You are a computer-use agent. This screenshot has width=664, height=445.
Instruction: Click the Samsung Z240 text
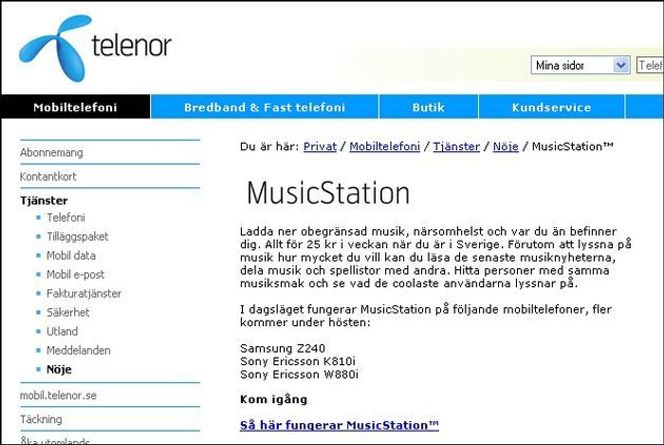[x=282, y=348]
